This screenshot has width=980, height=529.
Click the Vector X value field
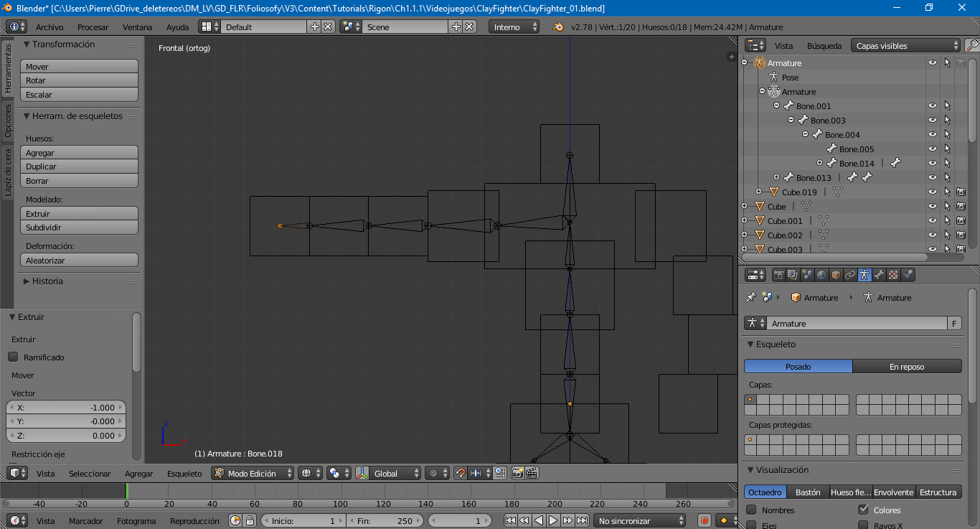click(66, 407)
